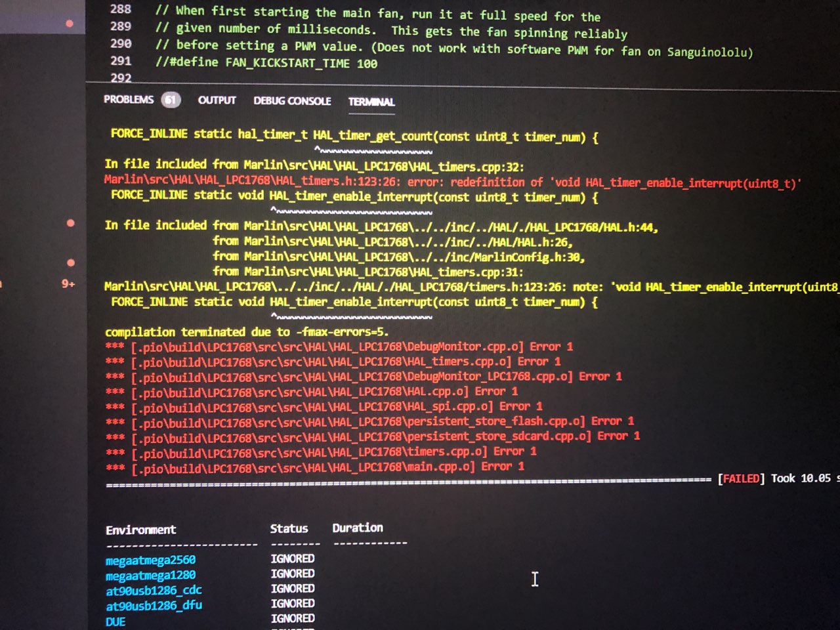Select the TERMINAL tab
The image size is (840, 630).
tap(371, 102)
